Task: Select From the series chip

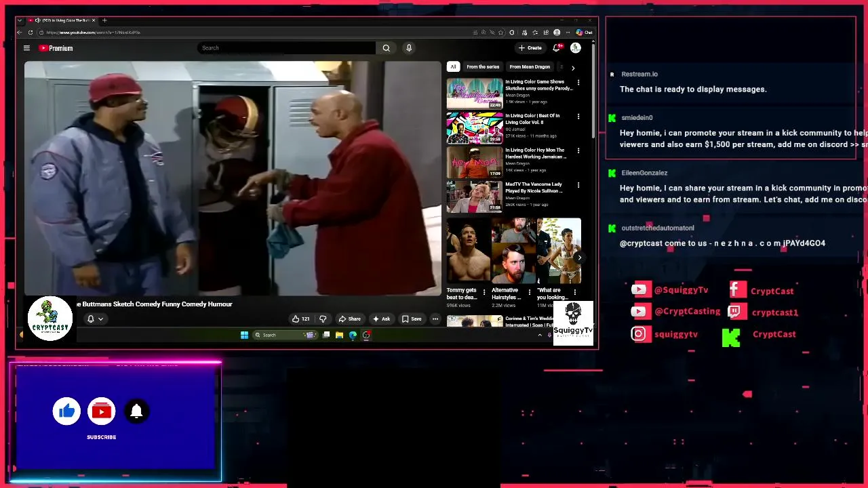Action: point(483,67)
